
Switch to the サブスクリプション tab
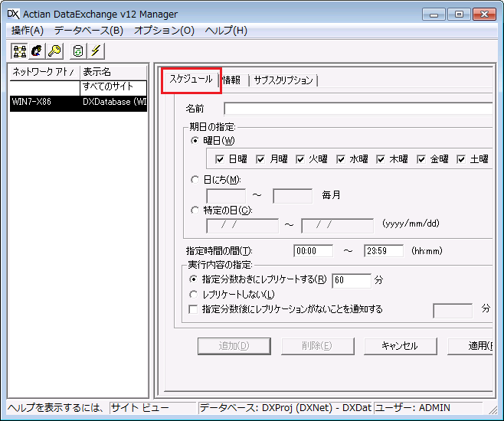point(283,80)
